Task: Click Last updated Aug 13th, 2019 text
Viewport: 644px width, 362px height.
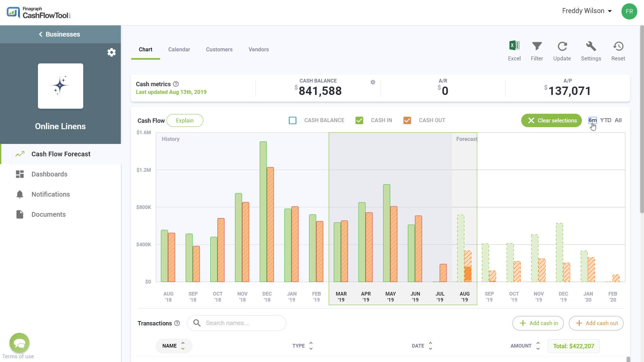Action: click(x=171, y=92)
